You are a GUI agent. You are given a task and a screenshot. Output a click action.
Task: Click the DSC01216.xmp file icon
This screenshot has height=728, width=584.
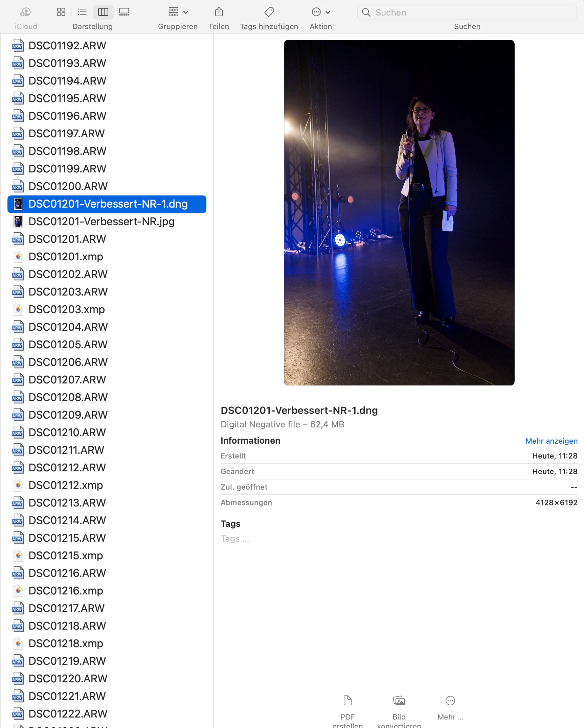point(18,591)
